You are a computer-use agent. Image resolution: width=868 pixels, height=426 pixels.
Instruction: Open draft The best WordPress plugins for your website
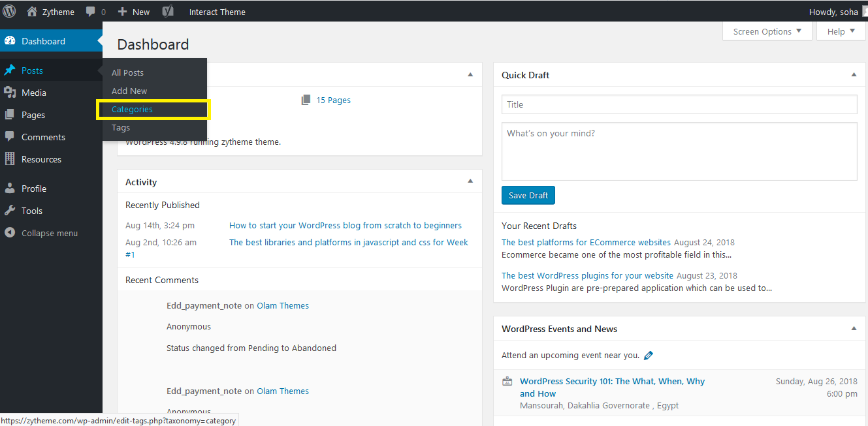click(587, 275)
